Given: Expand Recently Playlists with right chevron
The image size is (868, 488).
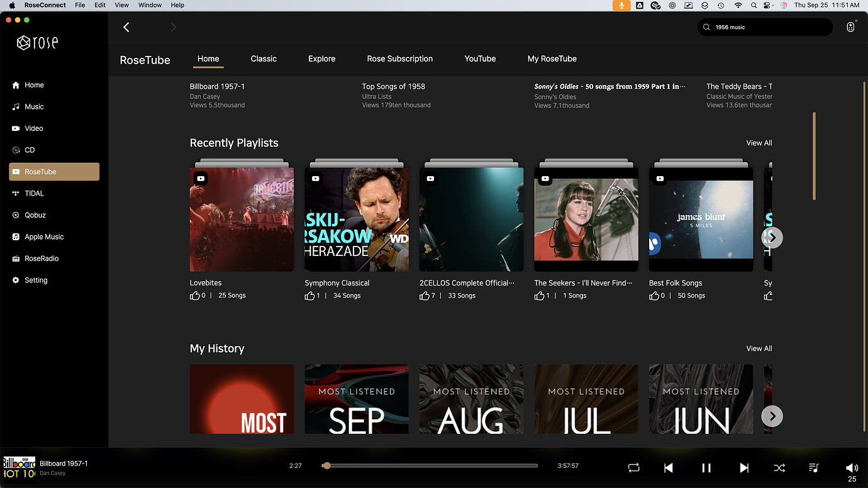Looking at the screenshot, I should click(x=772, y=237).
